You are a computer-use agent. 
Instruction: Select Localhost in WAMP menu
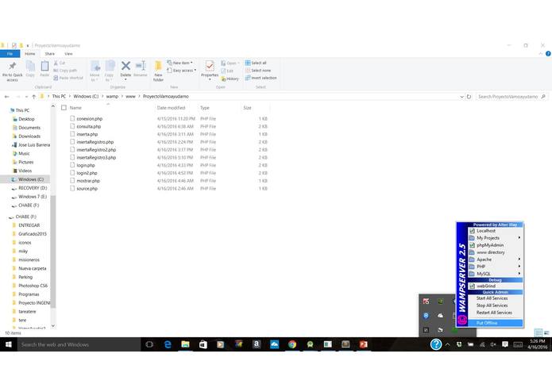tap(496, 231)
